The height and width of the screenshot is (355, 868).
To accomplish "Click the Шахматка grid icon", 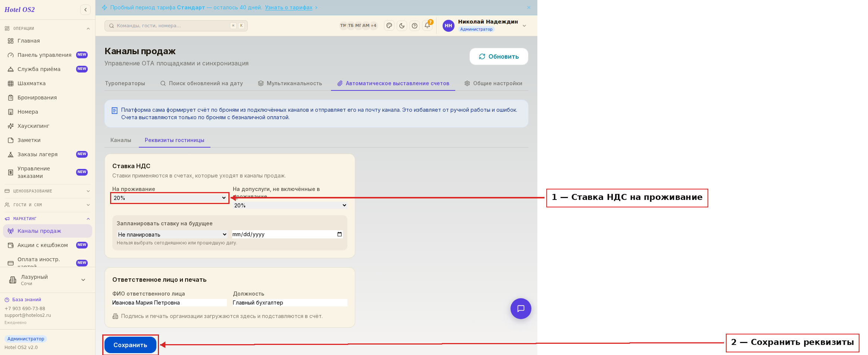I will pyautogui.click(x=11, y=83).
